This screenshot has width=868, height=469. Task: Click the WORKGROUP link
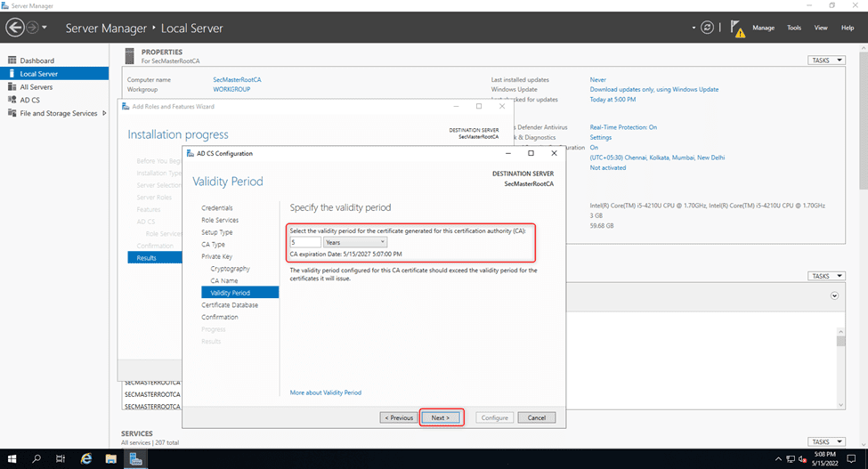231,89
